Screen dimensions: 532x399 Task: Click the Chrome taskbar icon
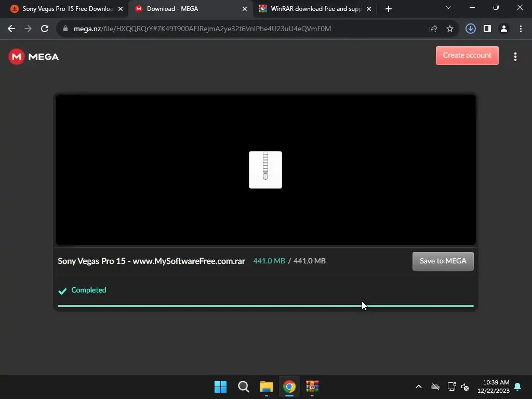[x=289, y=387]
